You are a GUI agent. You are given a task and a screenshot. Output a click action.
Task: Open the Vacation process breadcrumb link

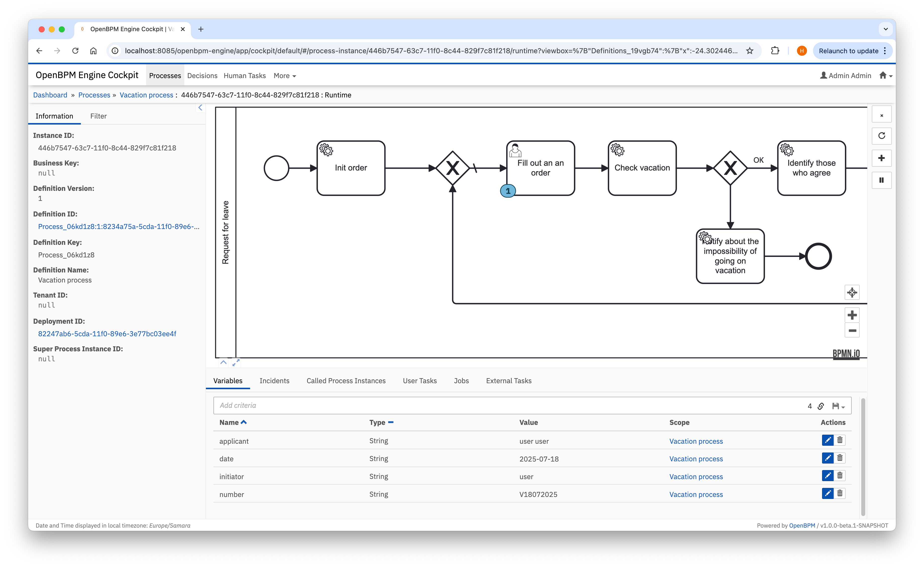[x=146, y=95]
